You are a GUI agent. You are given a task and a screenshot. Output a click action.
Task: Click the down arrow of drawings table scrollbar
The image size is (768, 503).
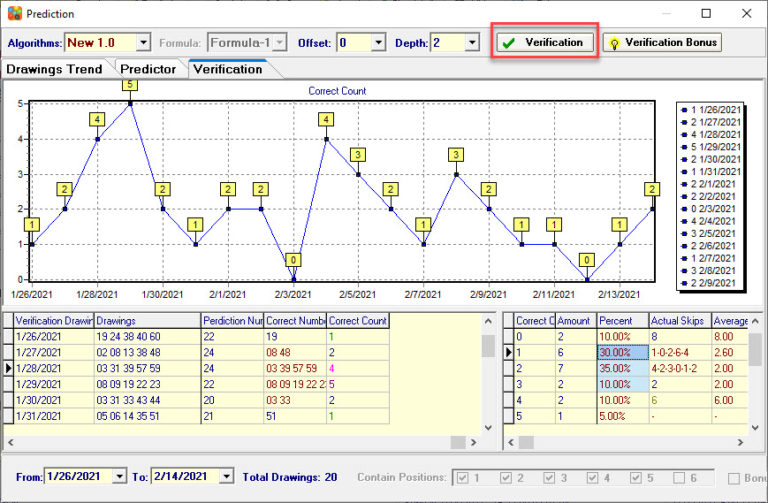point(488,428)
